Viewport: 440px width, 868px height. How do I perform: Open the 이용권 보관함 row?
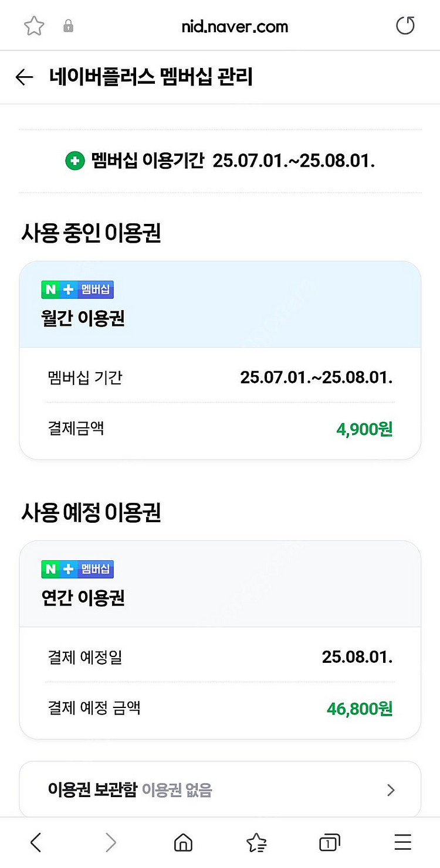(220, 790)
